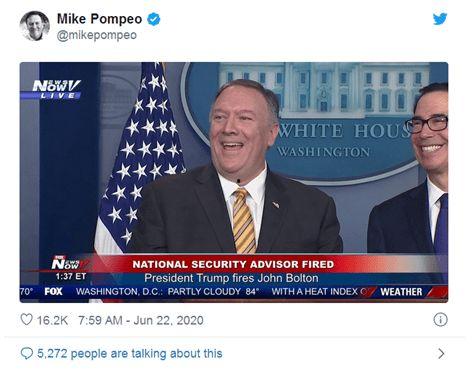
Task: Click the 1:37 ET time label
Action: click(x=71, y=276)
